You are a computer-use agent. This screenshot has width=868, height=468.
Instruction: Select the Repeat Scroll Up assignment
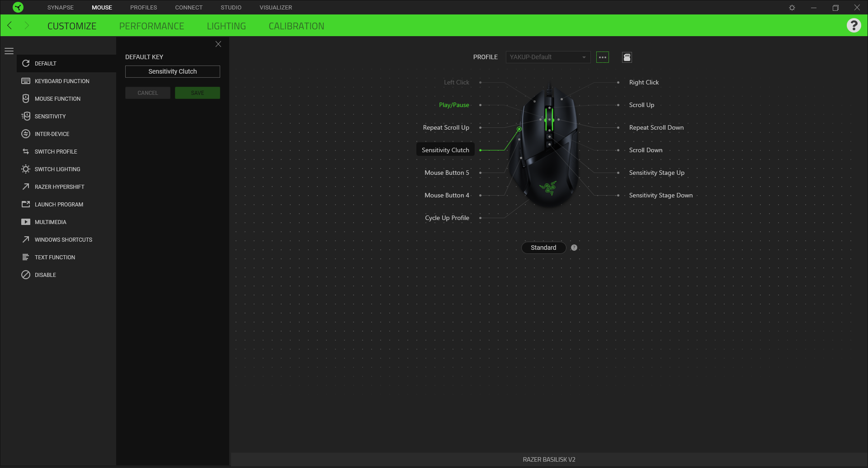coord(446,127)
